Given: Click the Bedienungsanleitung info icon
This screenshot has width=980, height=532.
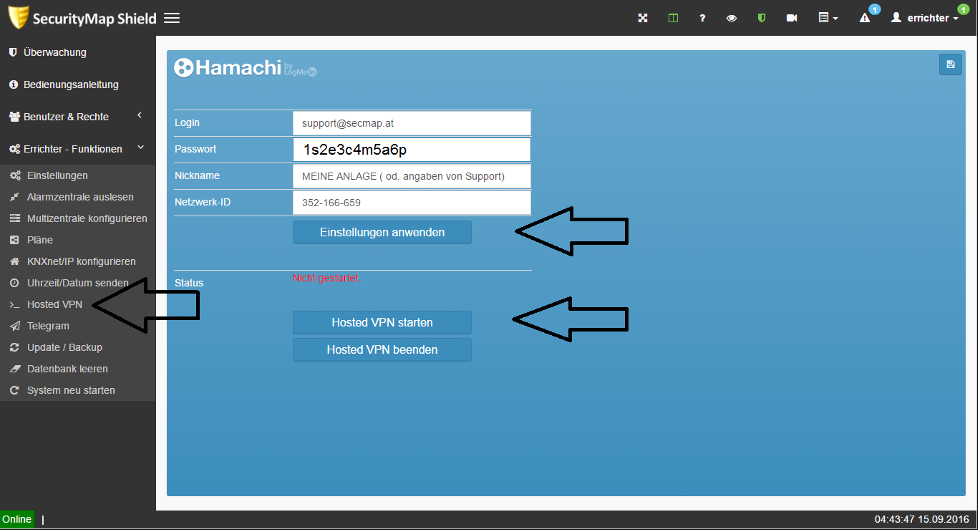Looking at the screenshot, I should [13, 84].
